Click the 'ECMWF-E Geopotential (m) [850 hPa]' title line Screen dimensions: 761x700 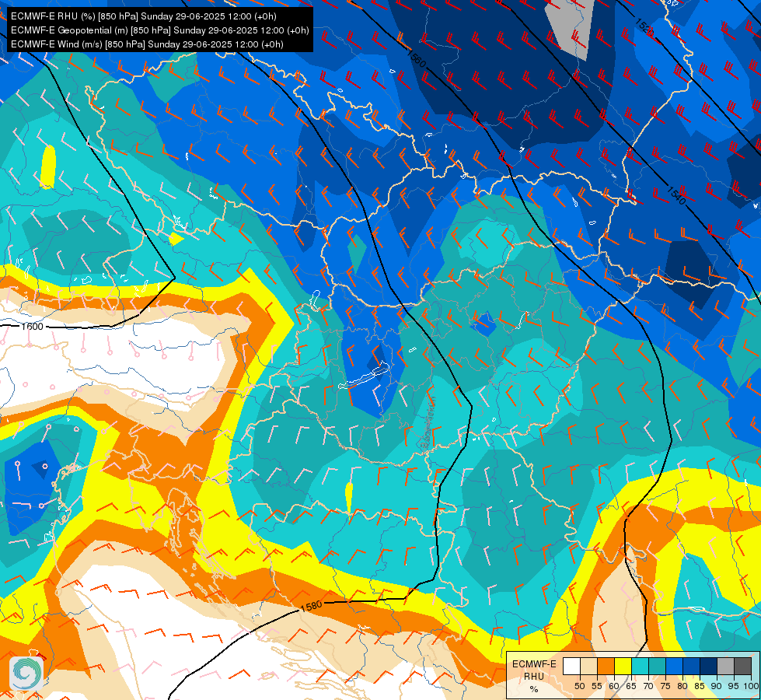pos(159,30)
